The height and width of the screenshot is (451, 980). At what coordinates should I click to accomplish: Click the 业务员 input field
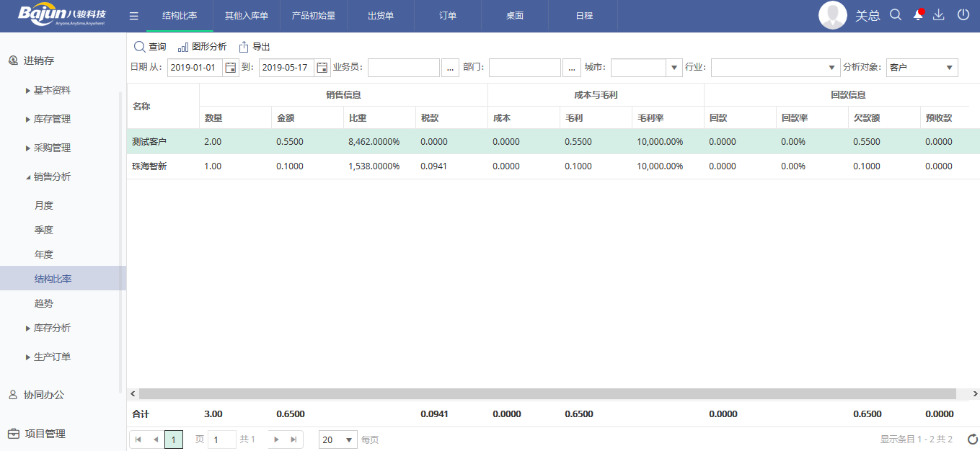coord(404,68)
